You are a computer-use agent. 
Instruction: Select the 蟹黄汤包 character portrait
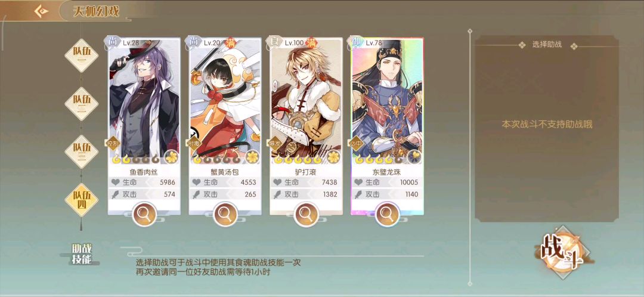click(x=225, y=98)
